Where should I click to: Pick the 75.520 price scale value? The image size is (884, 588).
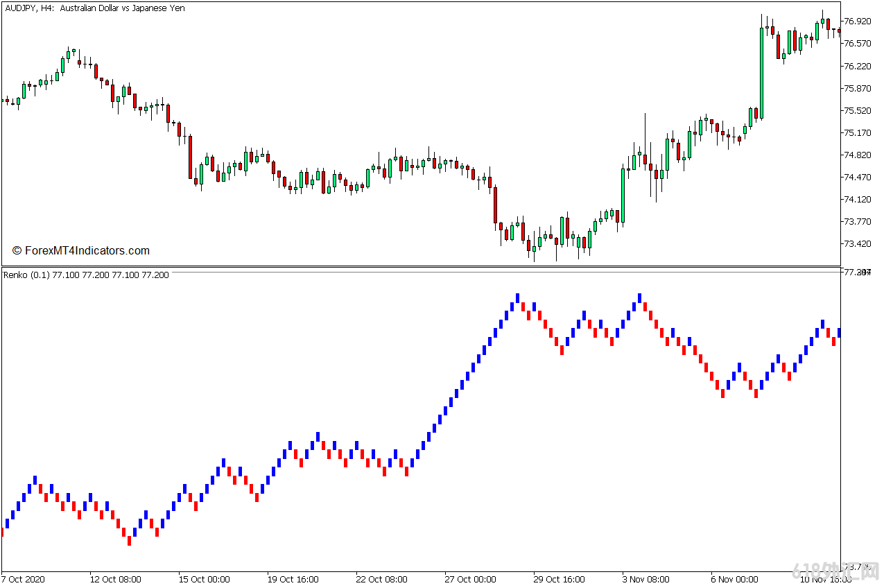point(858,110)
